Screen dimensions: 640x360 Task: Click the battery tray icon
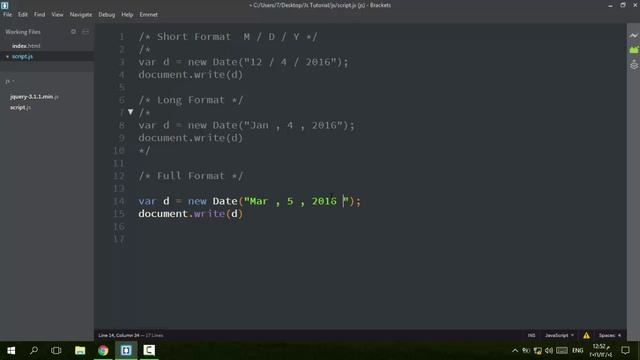(x=526, y=350)
